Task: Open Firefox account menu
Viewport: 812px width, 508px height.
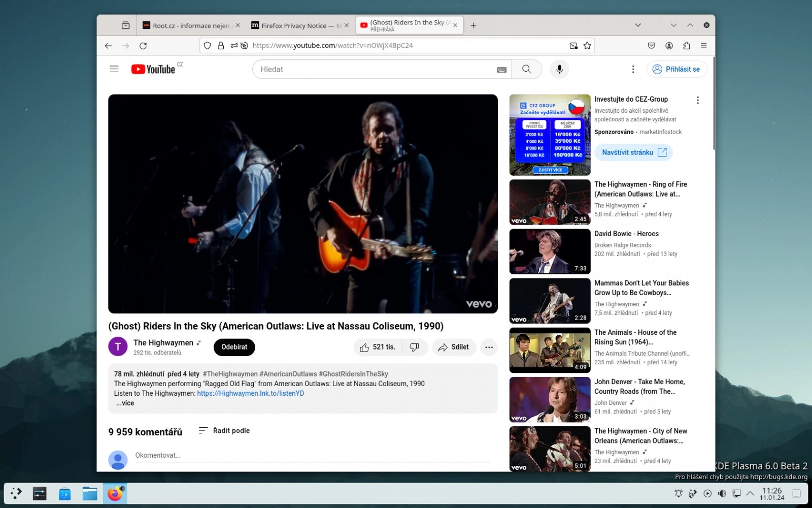Action: (669, 46)
